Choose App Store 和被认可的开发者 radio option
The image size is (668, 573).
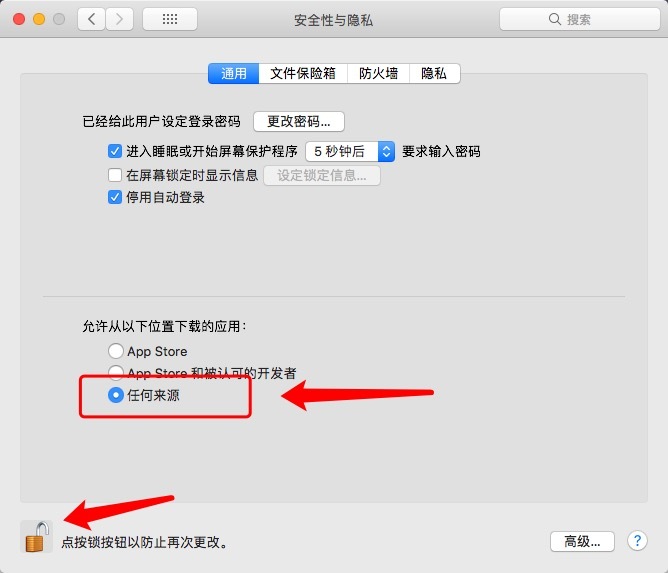(115, 373)
